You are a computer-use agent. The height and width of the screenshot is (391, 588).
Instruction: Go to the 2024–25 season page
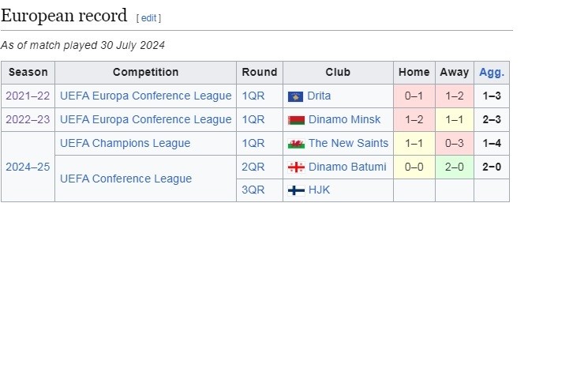pyautogui.click(x=28, y=167)
